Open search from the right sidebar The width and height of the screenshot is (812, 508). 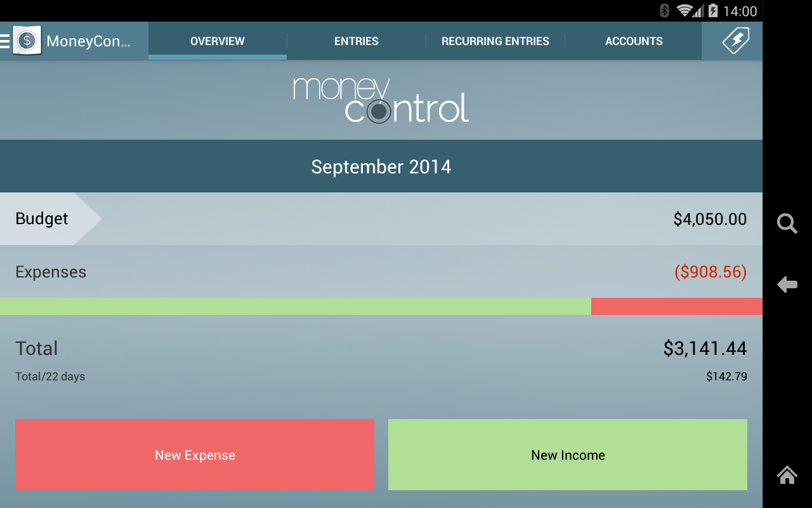(787, 224)
